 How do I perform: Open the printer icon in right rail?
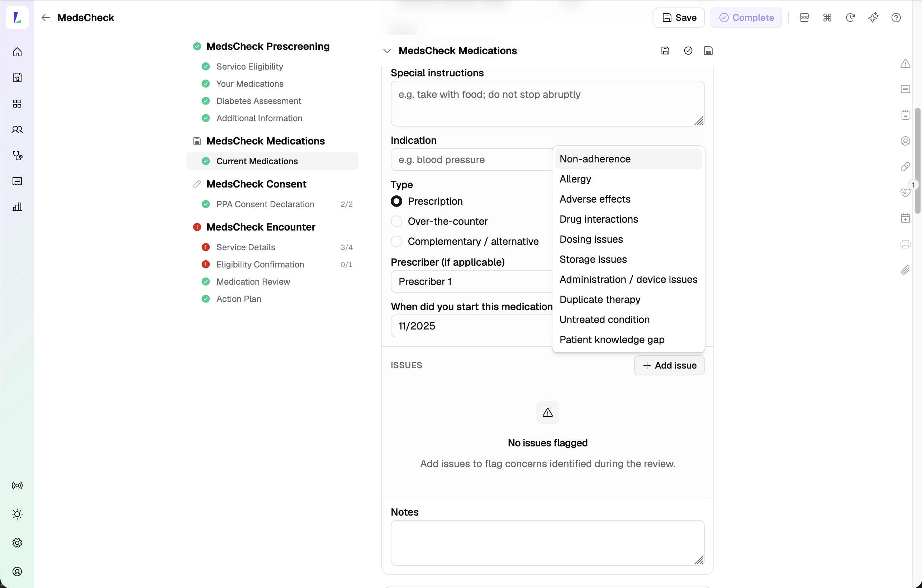(x=906, y=245)
